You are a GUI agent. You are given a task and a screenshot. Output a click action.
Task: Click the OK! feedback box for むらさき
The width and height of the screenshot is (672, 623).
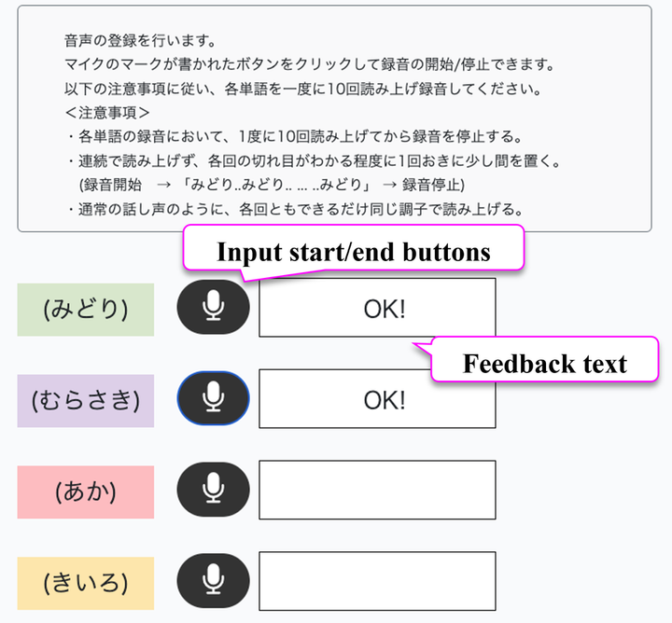point(377,398)
